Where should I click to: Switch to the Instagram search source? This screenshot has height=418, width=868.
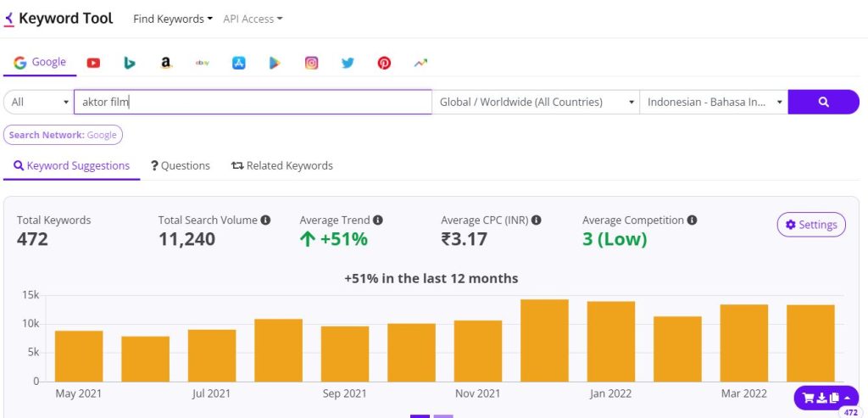tap(312, 63)
